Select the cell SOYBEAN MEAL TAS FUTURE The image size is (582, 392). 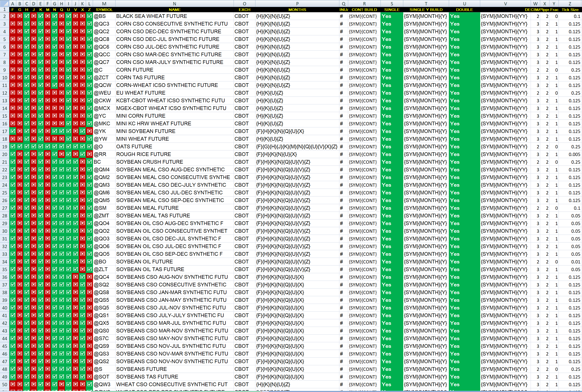(x=174, y=216)
